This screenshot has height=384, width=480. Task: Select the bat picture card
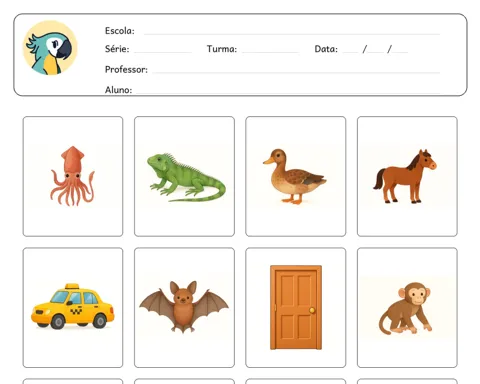(x=184, y=307)
